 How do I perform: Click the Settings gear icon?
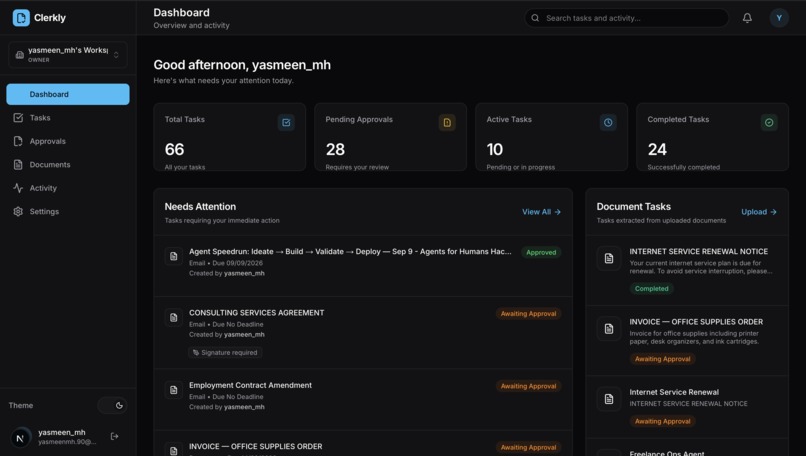(18, 211)
